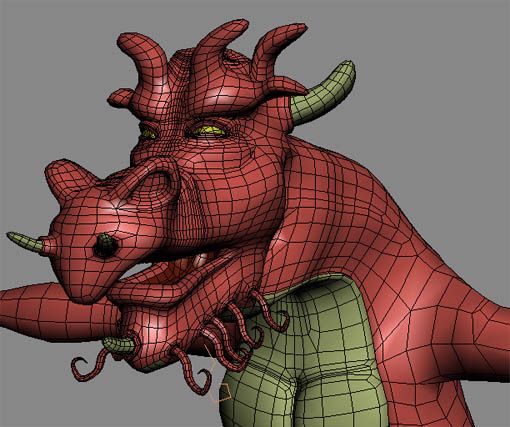The image size is (510, 427).
Task: Click the larger yellow eye of the dragon
Action: click(x=209, y=131)
